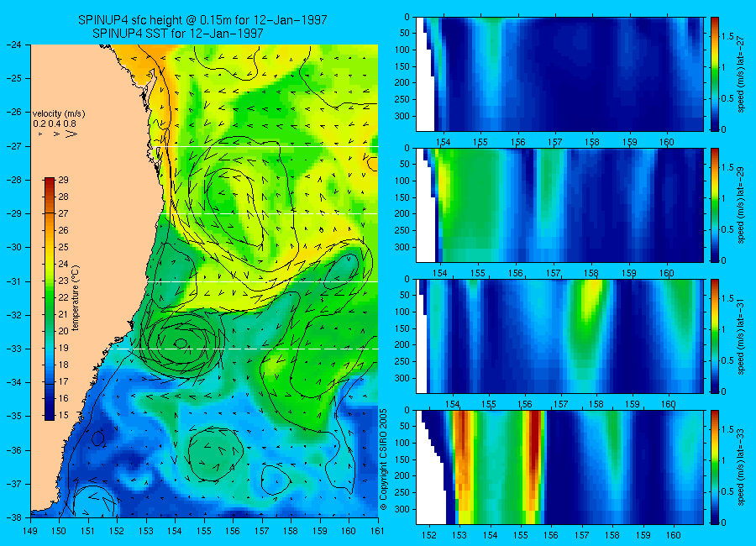Click the 19 tick on the temperature scale
This screenshot has width=756, height=546.
[64, 349]
